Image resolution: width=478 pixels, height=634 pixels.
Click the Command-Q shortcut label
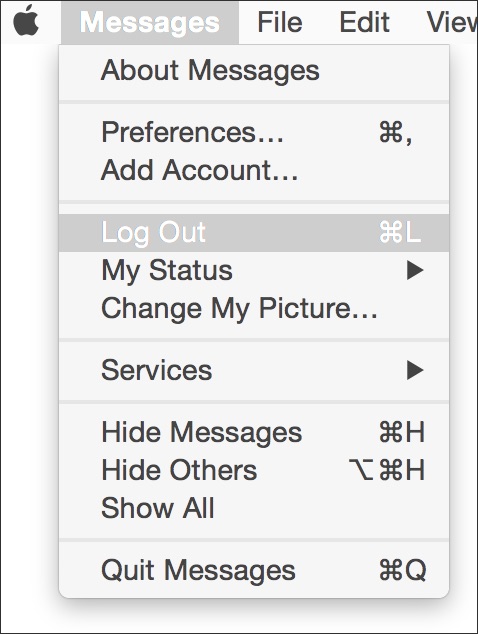click(403, 571)
